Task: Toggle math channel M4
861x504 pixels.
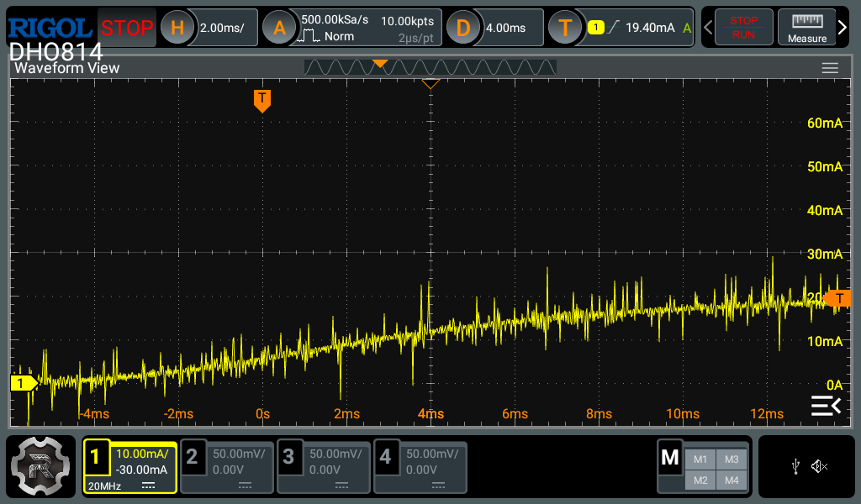Action: click(732, 480)
